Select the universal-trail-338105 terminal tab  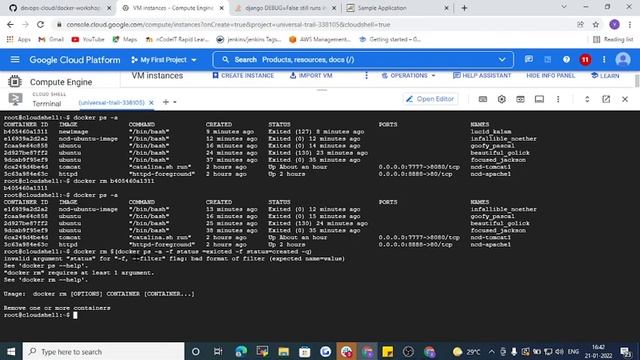coord(111,102)
